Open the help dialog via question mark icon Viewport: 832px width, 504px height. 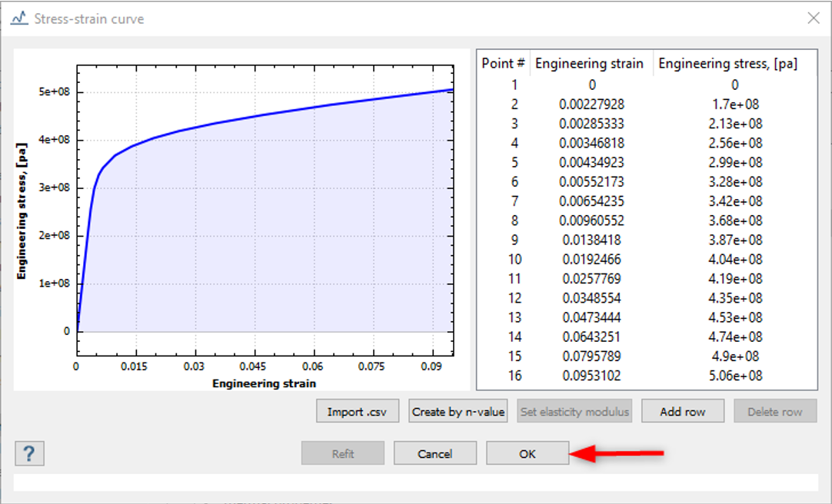pos(29,453)
